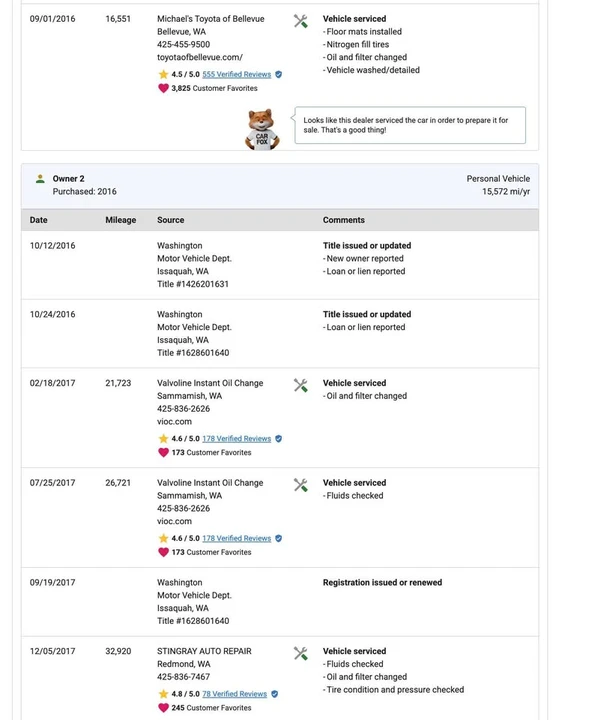Image resolution: width=592 pixels, height=720 pixels.
Task: Click heart icon next to 245 Customer Favorites
Action: [x=163, y=708]
